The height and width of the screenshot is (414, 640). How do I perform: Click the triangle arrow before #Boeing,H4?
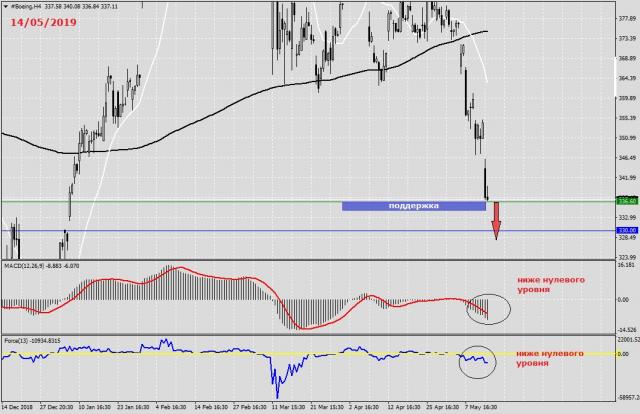(4, 5)
